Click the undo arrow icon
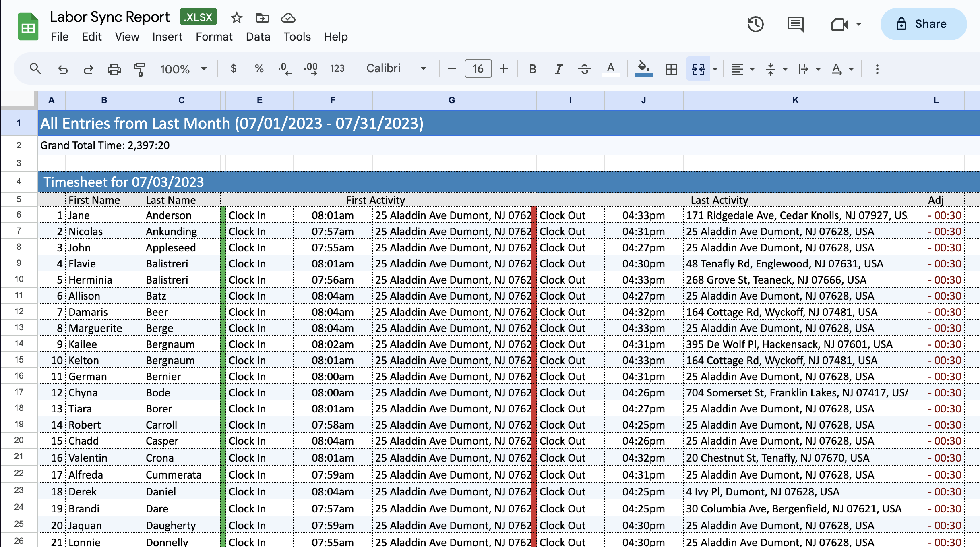Image resolution: width=980 pixels, height=547 pixels. point(62,69)
